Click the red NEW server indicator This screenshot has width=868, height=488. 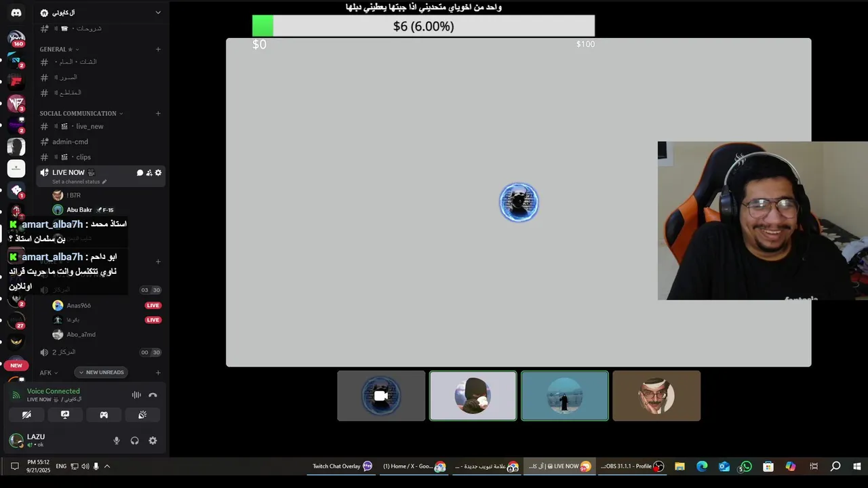pyautogui.click(x=16, y=365)
